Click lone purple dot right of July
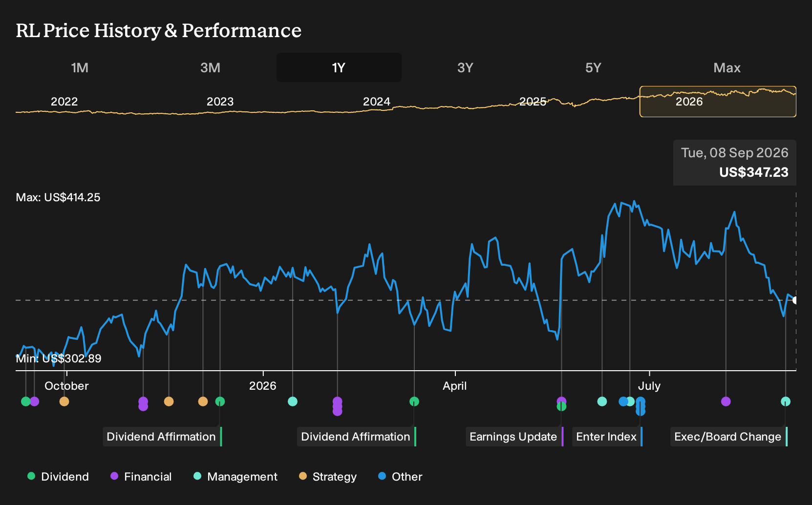The height and width of the screenshot is (505, 812). tap(726, 401)
